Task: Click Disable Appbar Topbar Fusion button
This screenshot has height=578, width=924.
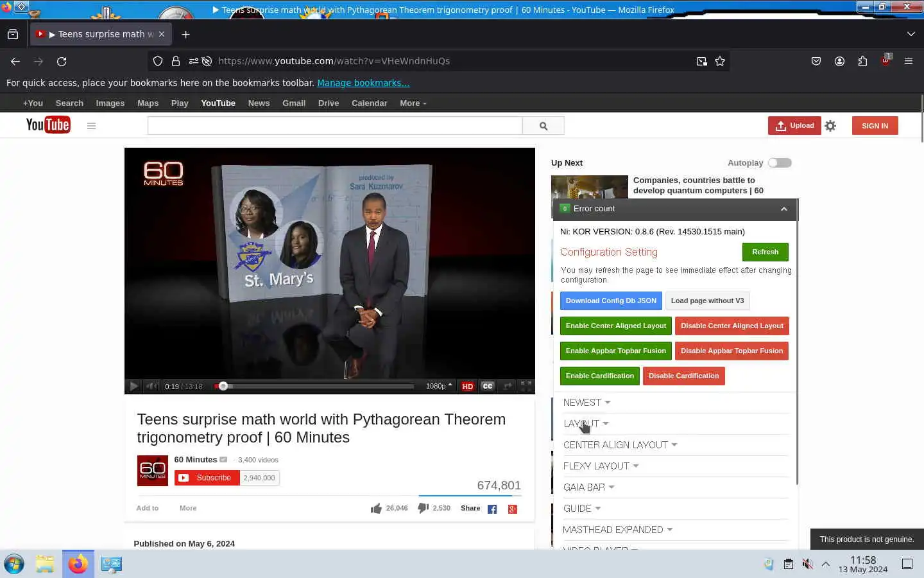Action: pos(732,351)
